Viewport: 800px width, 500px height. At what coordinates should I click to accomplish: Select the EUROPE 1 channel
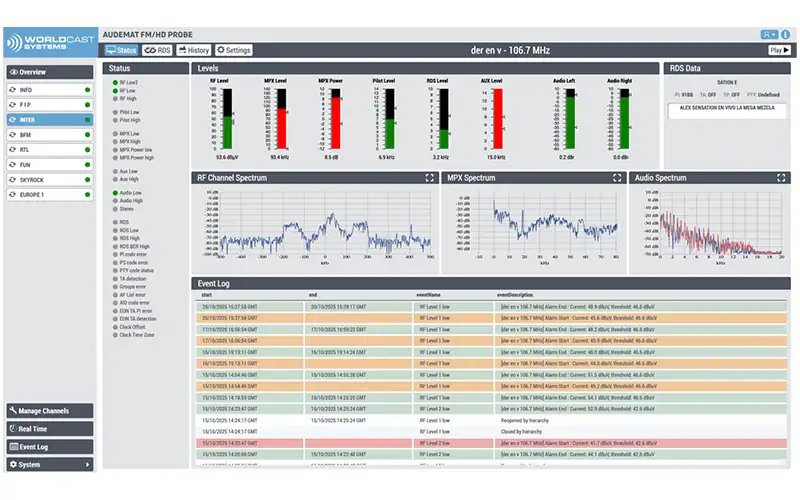[x=50, y=194]
